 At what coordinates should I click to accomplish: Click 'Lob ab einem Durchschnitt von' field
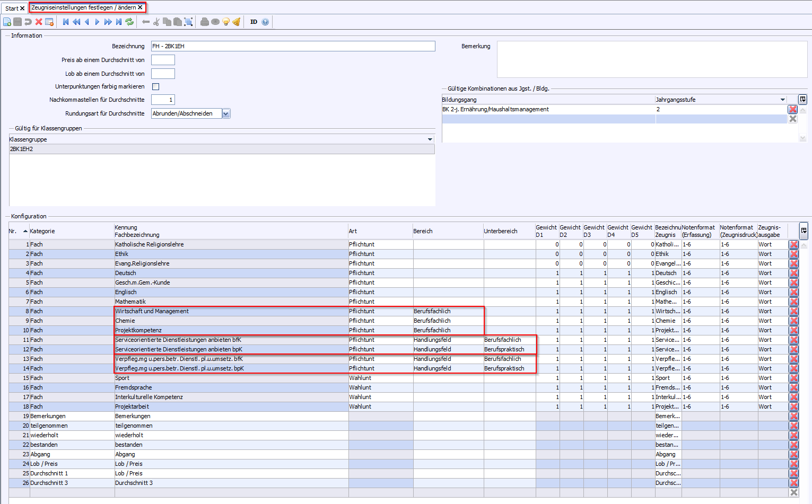[x=163, y=74]
